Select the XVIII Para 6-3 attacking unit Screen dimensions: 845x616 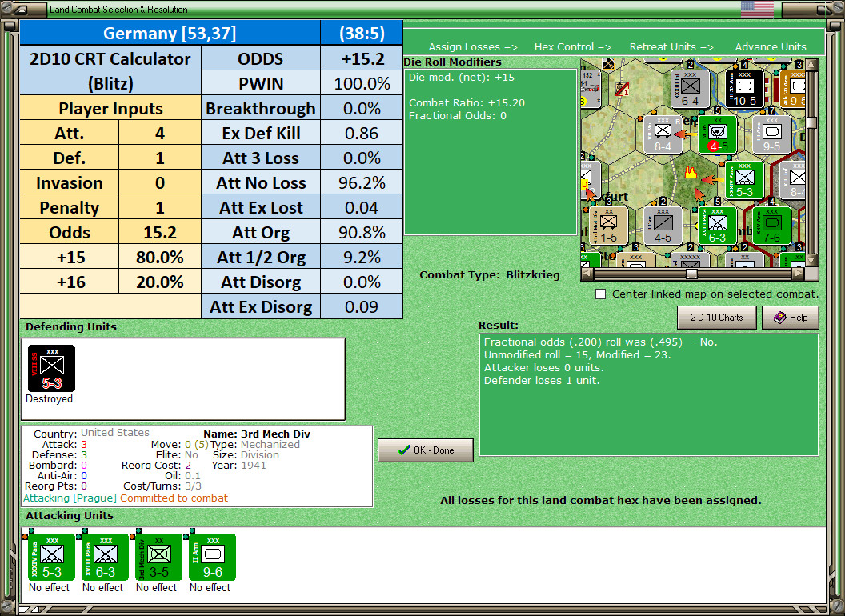[x=105, y=558]
